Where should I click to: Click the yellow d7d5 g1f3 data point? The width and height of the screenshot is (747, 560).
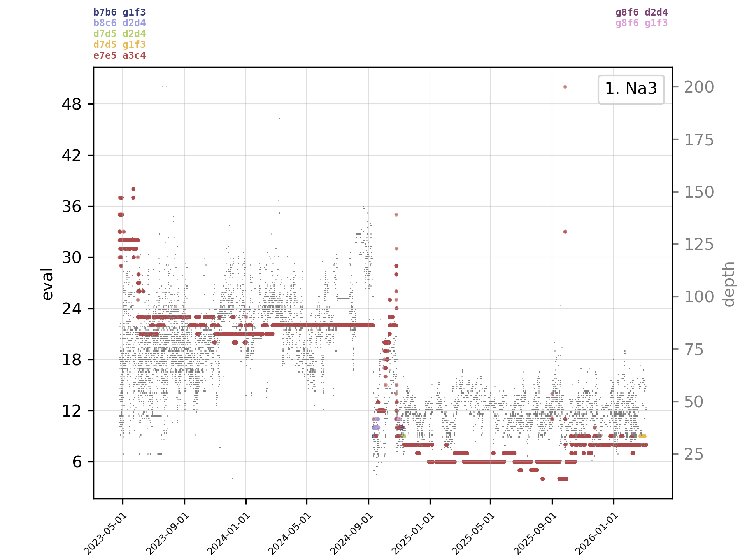click(642, 436)
